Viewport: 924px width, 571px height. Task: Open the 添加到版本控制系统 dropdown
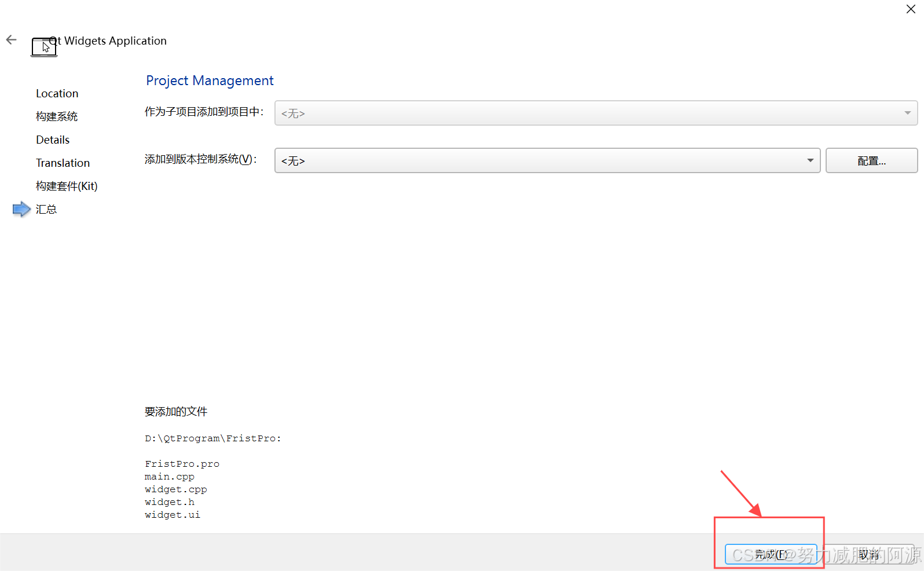point(547,160)
